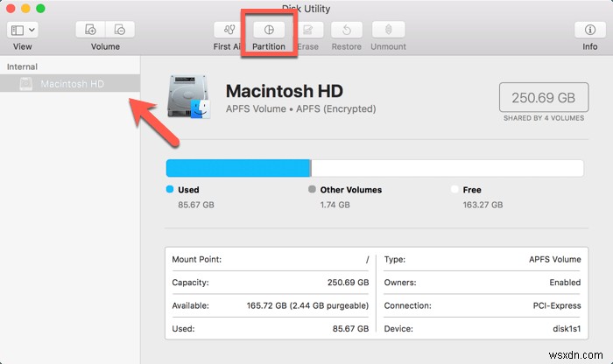Click the Available 165.72 GB value
The image size is (613, 364).
(x=307, y=305)
